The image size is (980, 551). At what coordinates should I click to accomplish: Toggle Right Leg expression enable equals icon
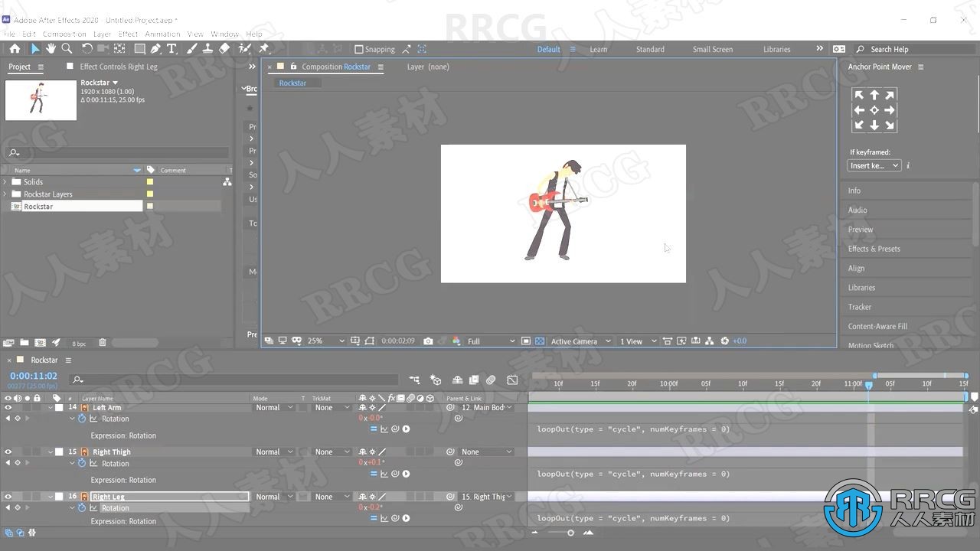coord(374,518)
